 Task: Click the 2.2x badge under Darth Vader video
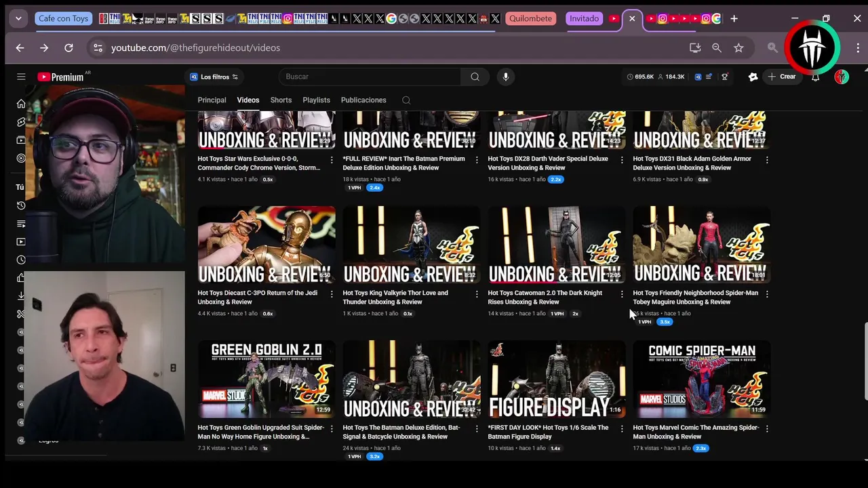(x=556, y=180)
